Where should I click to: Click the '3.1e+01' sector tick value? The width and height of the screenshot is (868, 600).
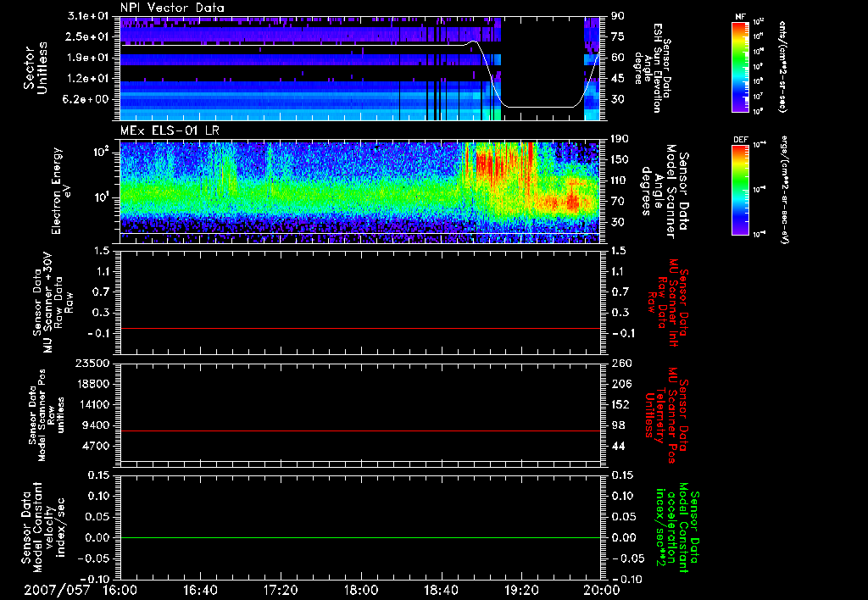pos(88,16)
